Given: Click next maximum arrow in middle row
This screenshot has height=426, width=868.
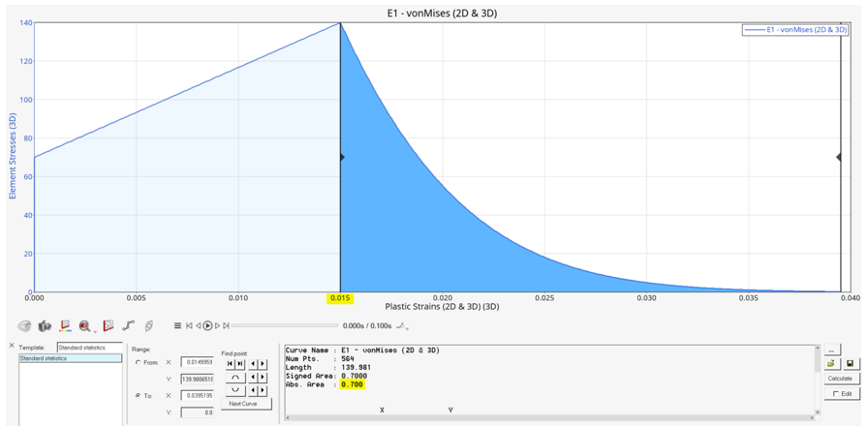Looking at the screenshot, I should tap(263, 378).
